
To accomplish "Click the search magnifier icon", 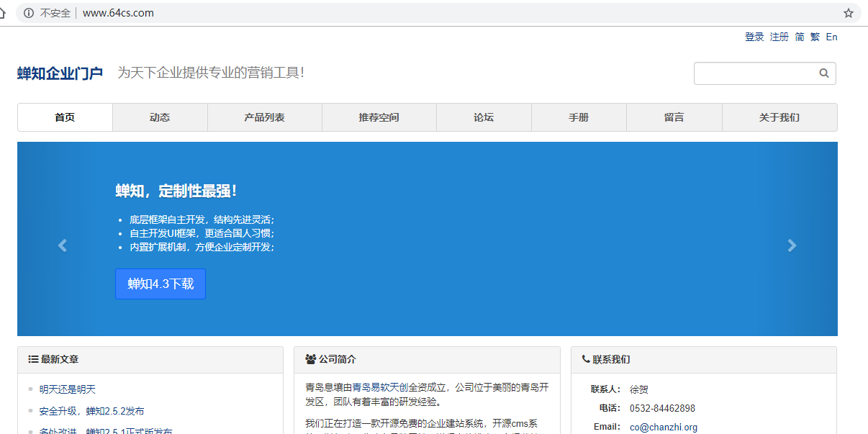I will 824,73.
